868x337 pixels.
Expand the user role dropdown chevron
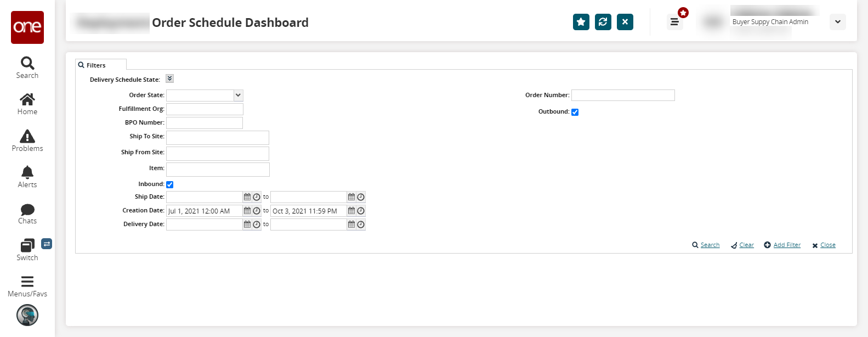(x=837, y=22)
